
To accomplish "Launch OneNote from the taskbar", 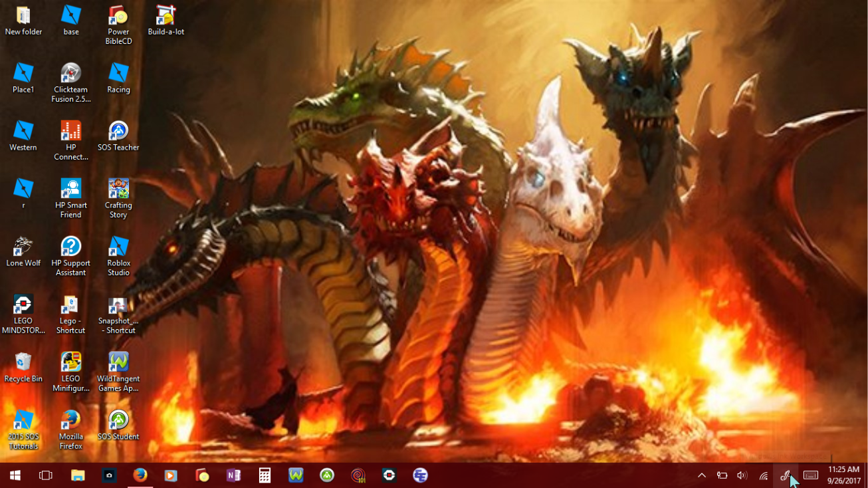I will (x=233, y=475).
